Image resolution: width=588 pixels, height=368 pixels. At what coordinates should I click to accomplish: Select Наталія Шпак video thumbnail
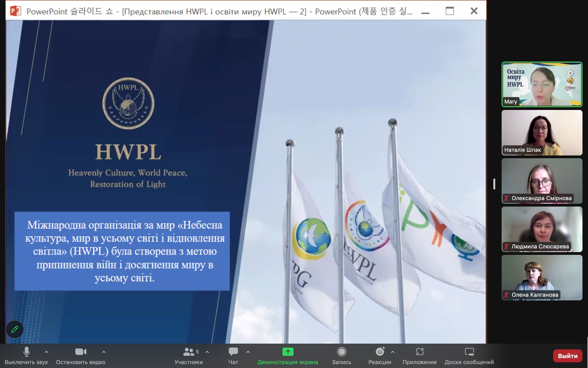click(542, 133)
